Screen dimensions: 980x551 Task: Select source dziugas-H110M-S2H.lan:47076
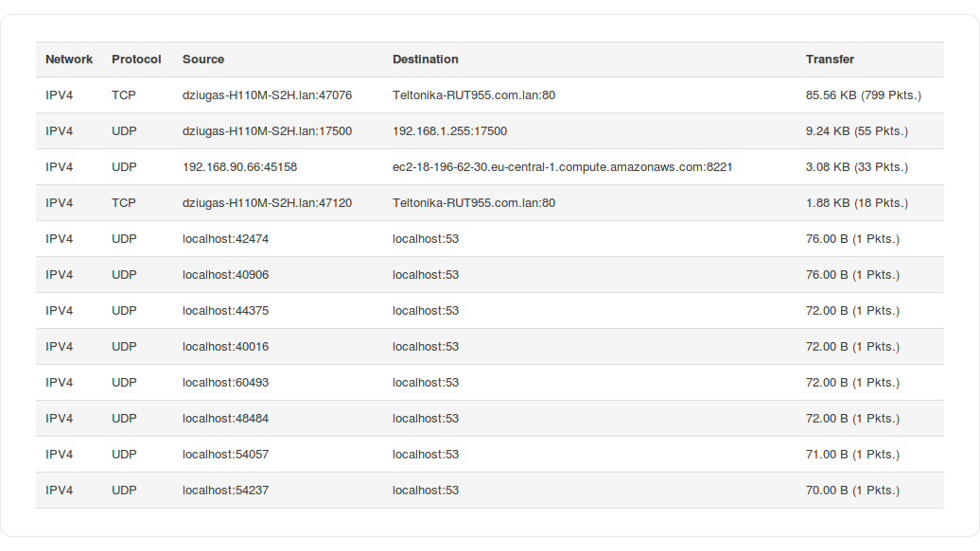[267, 95]
